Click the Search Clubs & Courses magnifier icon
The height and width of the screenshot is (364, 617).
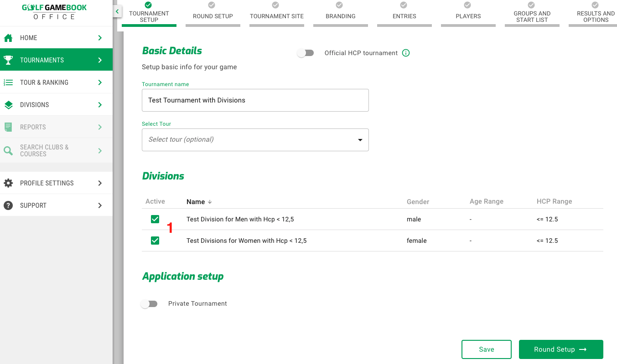pyautogui.click(x=8, y=149)
